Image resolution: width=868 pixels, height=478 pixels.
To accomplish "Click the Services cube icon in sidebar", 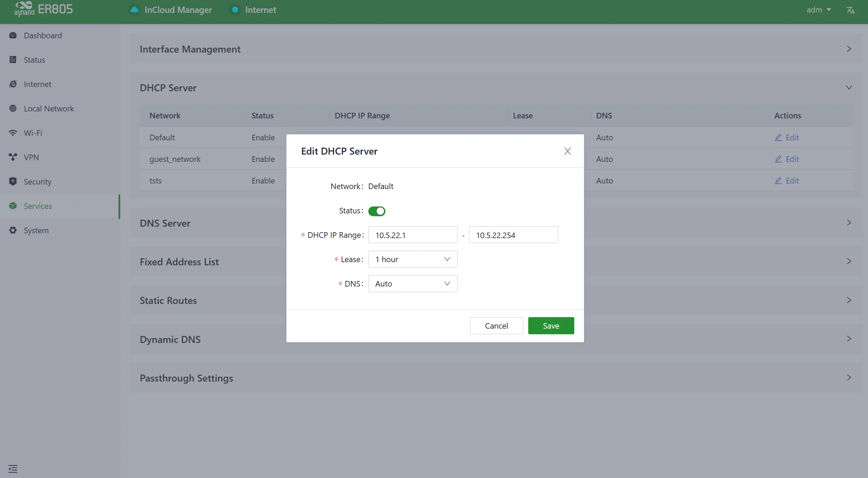I will tap(13, 206).
